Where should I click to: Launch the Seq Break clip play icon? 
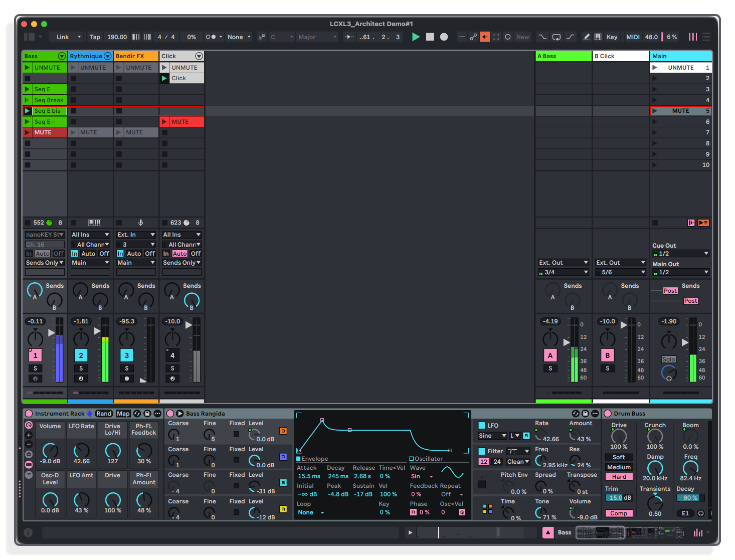[28, 100]
